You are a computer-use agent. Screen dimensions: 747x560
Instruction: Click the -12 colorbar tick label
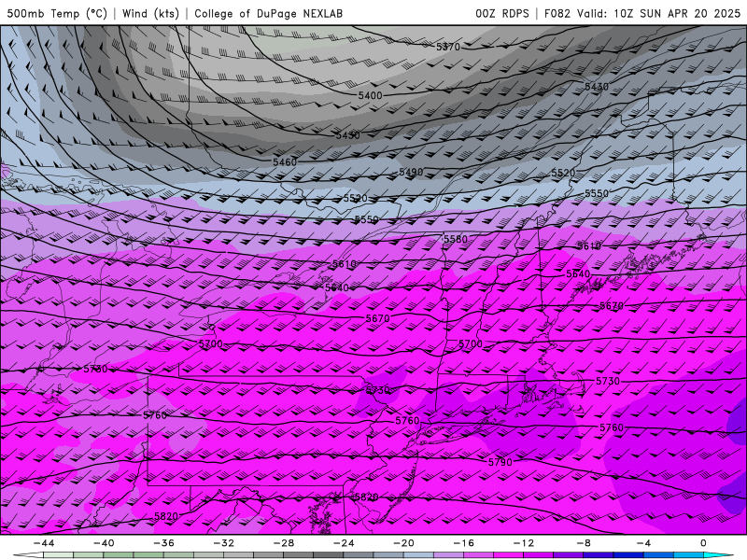click(x=524, y=543)
